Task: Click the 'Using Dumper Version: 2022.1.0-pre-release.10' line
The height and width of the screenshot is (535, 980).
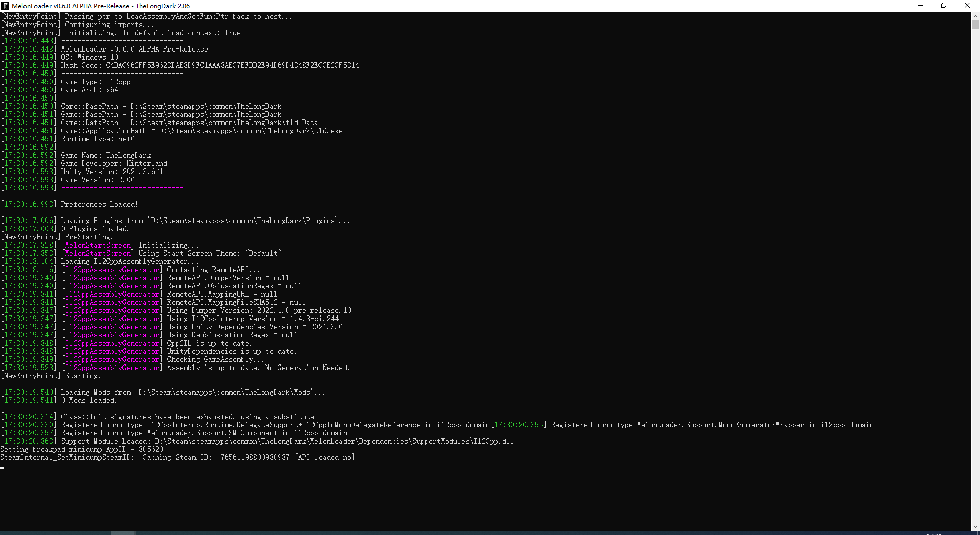Action: coord(176,310)
